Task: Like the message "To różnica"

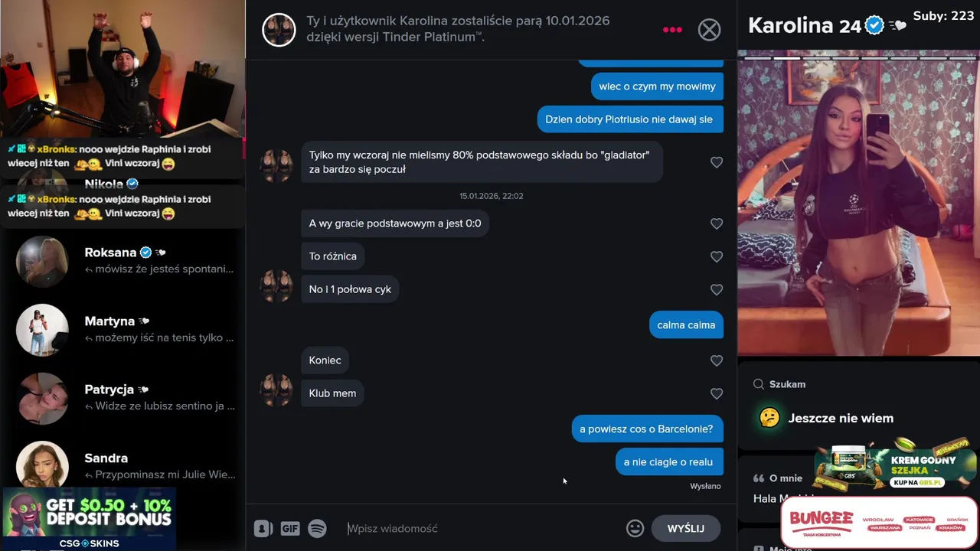Action: tap(717, 256)
